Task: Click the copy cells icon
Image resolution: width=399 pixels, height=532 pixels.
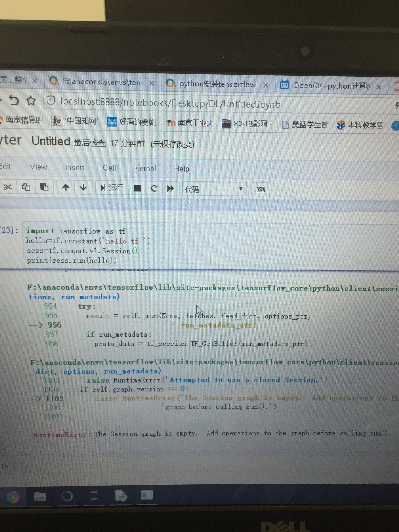Action: tap(26, 187)
